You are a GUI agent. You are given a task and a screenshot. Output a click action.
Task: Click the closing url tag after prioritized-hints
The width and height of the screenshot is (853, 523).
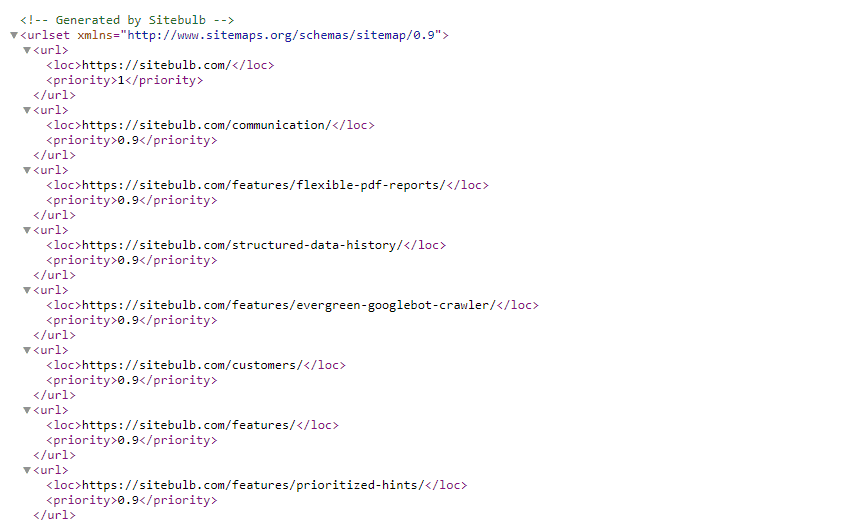tap(54, 515)
